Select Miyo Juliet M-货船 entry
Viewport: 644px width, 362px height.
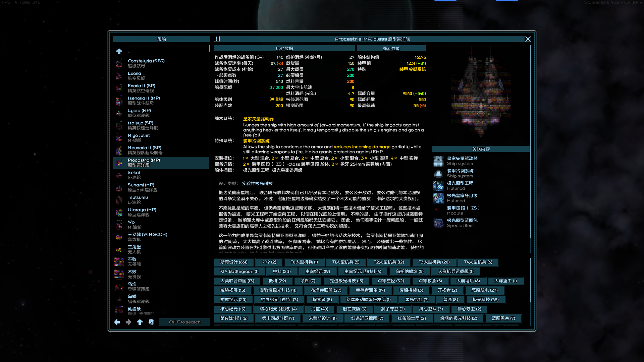pyautogui.click(x=161, y=138)
